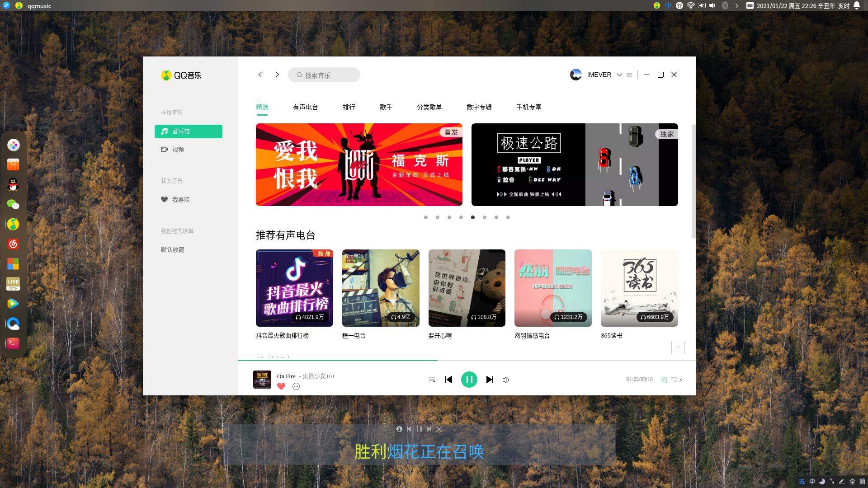The width and height of the screenshot is (868, 488).
Task: Open the terminal dock icon
Action: click(13, 343)
